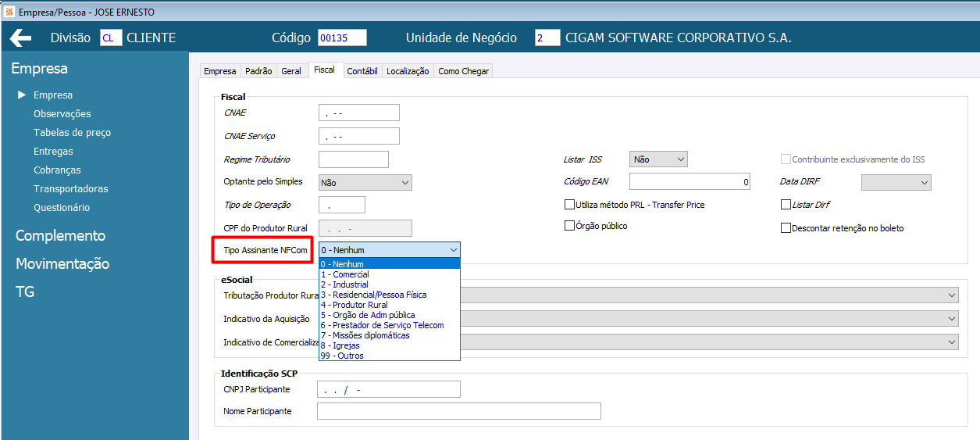The image size is (980, 440).
Task: Open Questionário in the sidebar
Action: point(62,208)
